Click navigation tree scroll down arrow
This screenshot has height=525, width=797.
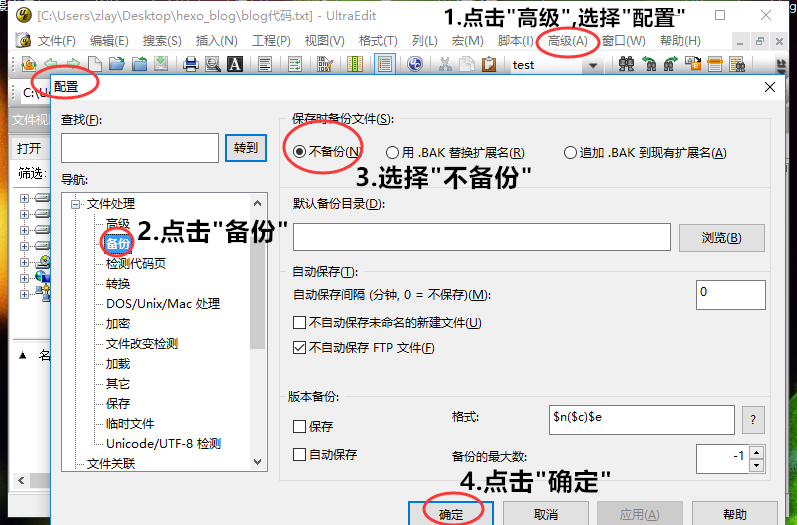tap(257, 461)
